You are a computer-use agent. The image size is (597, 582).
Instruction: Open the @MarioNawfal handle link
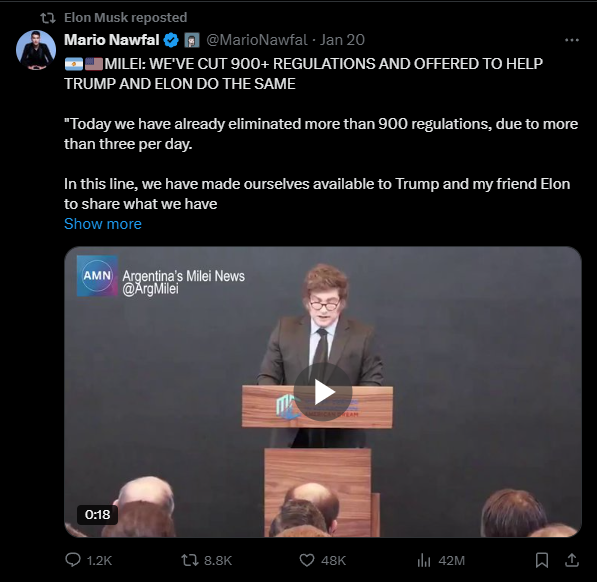257,40
